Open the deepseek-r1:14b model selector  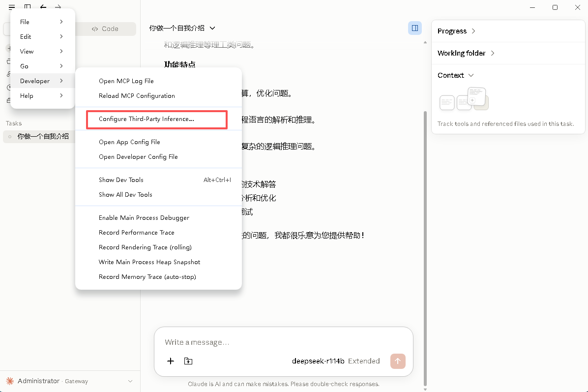(x=318, y=361)
